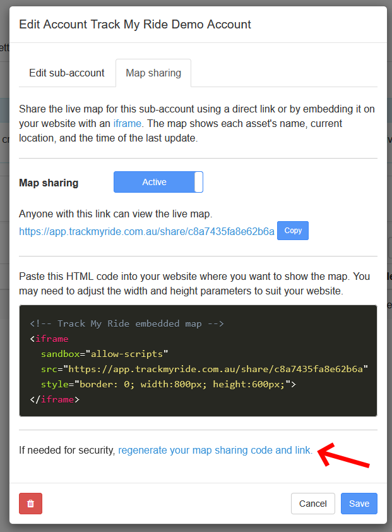Click the closing </iframe> tag in the code

click(54, 399)
